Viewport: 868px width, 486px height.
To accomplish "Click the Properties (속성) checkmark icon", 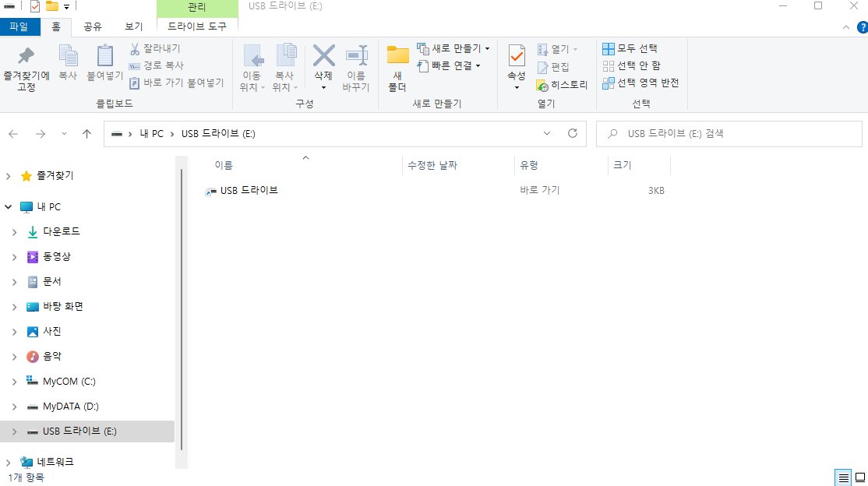I will tap(517, 56).
